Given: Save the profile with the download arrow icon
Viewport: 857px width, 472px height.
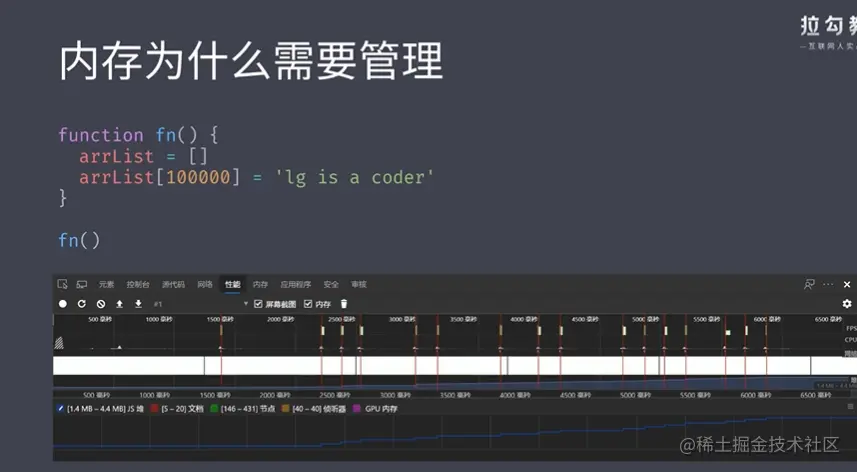Looking at the screenshot, I should 138,304.
